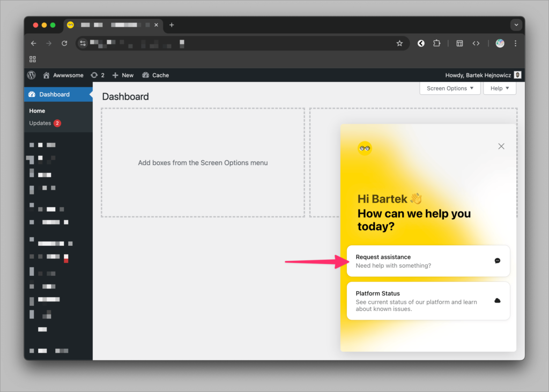Close the help widget panel
This screenshot has width=549, height=392.
pyautogui.click(x=501, y=146)
